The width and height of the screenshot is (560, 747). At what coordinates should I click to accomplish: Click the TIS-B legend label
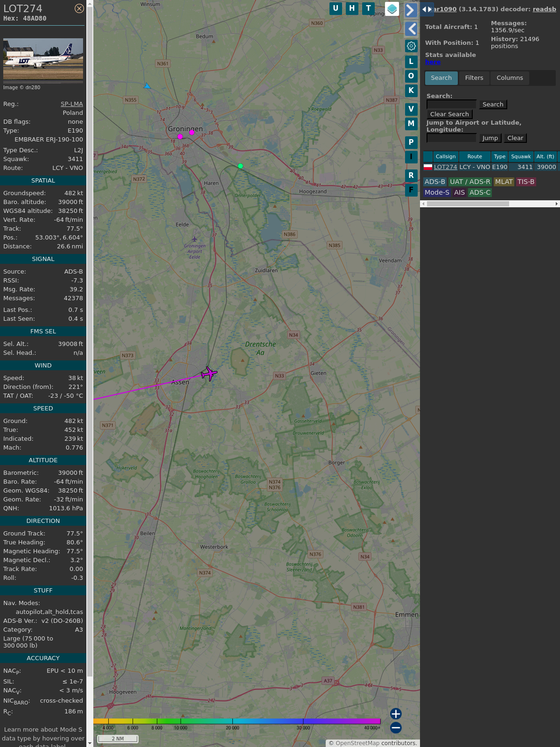(526, 182)
